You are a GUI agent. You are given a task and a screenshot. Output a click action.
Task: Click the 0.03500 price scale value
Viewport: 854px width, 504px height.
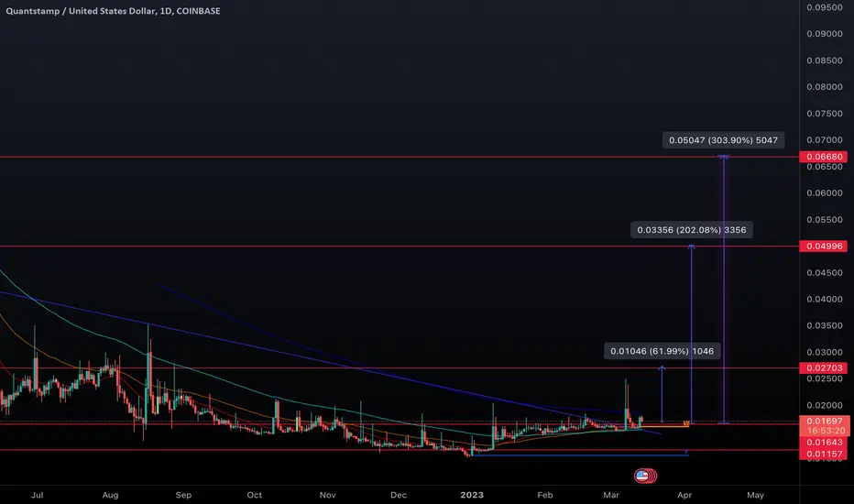(825, 325)
